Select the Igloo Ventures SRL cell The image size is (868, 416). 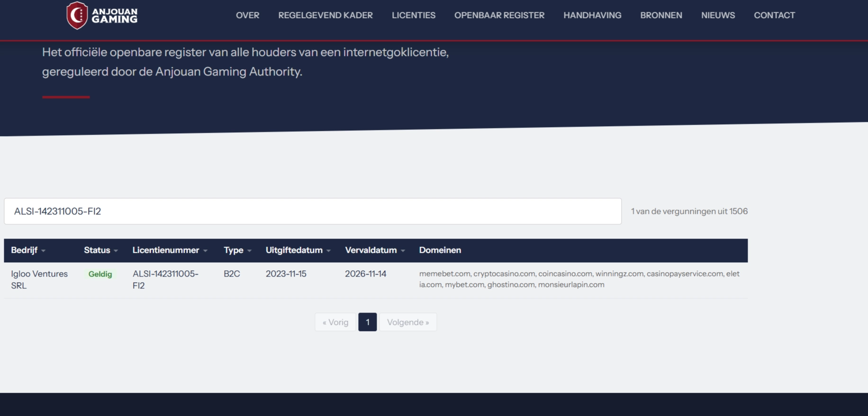point(39,279)
